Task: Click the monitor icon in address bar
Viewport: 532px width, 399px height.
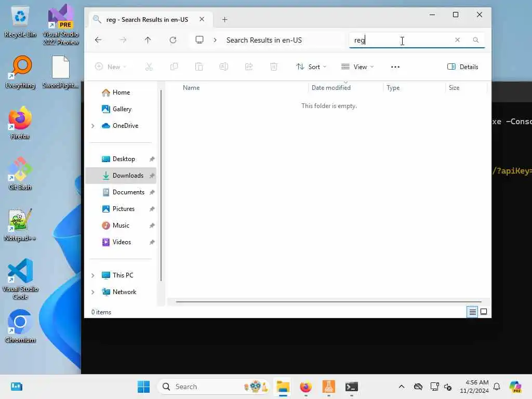Action: pos(199,39)
